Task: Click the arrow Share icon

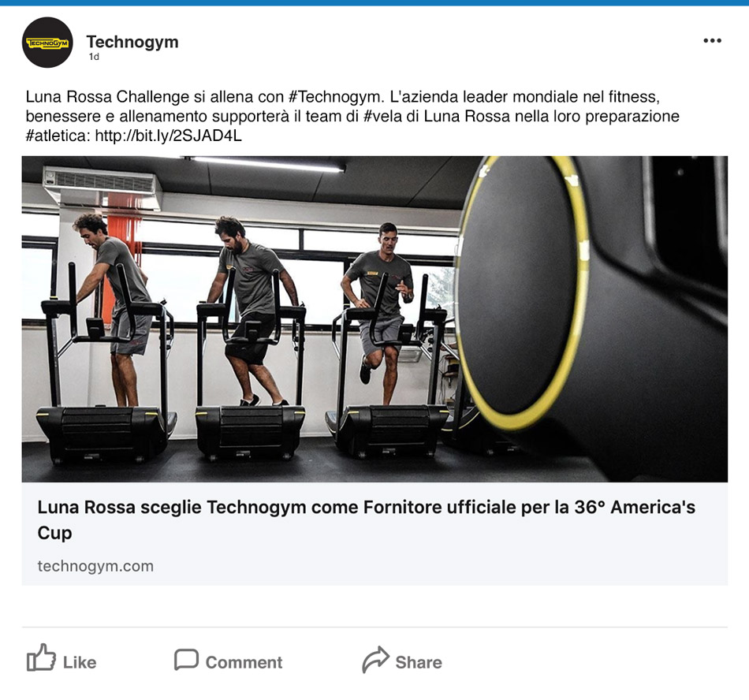Action: [375, 660]
